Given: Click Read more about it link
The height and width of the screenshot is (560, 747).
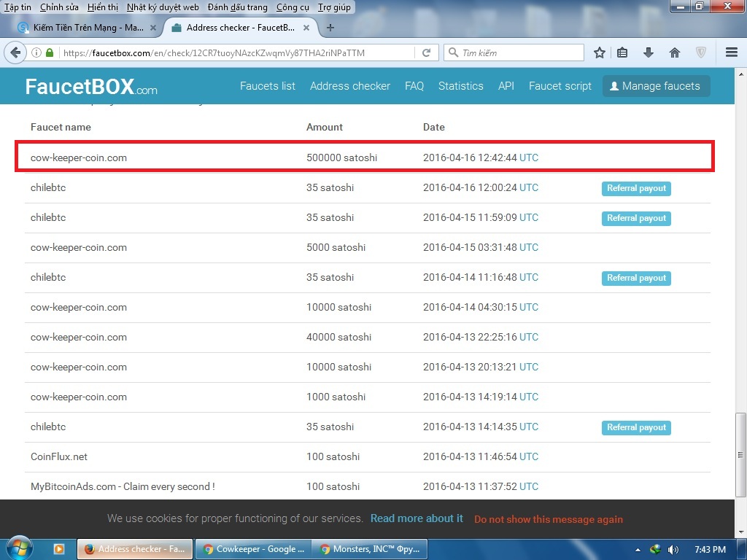Looking at the screenshot, I should click(417, 518).
